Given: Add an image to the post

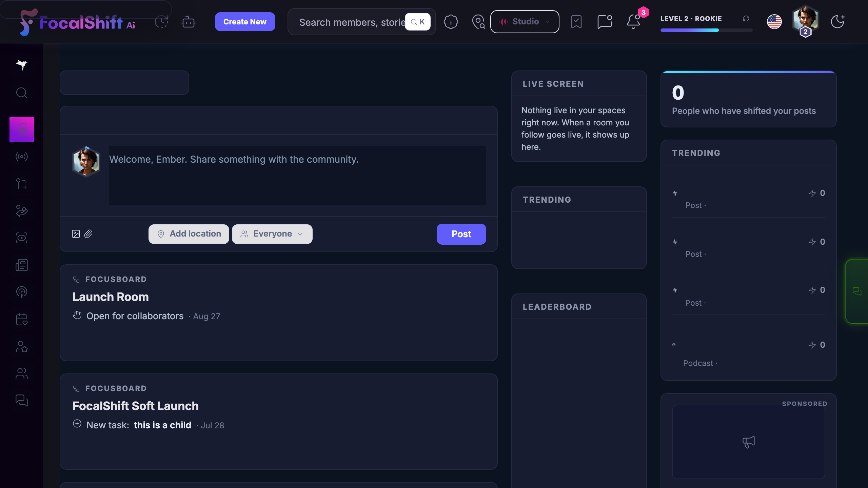Looking at the screenshot, I should (76, 234).
